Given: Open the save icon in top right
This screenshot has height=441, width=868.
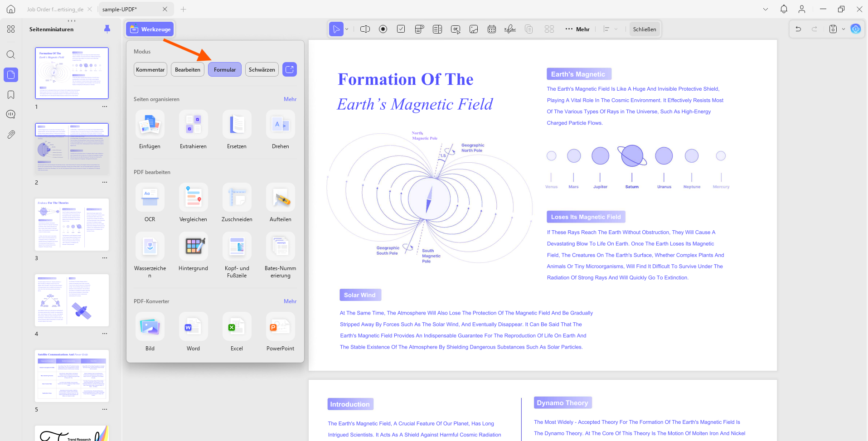Looking at the screenshot, I should coord(833,29).
